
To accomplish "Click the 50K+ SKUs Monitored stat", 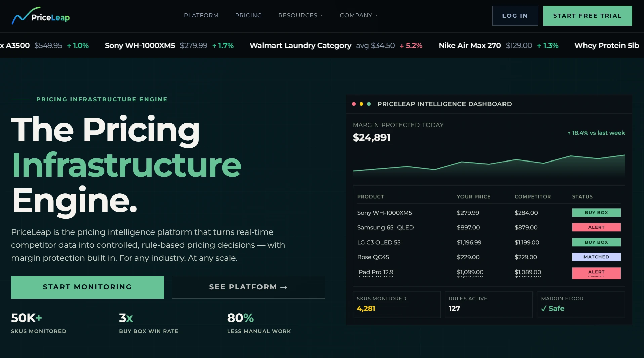I will coord(39,323).
